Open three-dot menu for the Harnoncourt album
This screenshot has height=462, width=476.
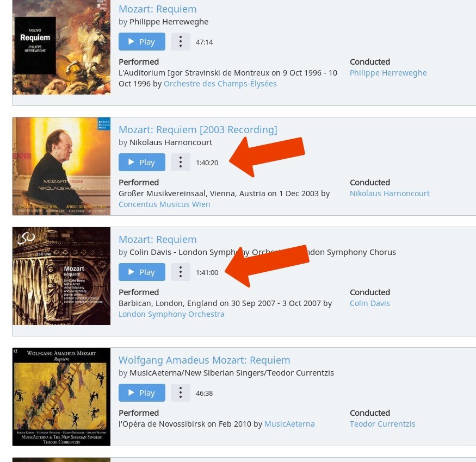click(x=181, y=163)
